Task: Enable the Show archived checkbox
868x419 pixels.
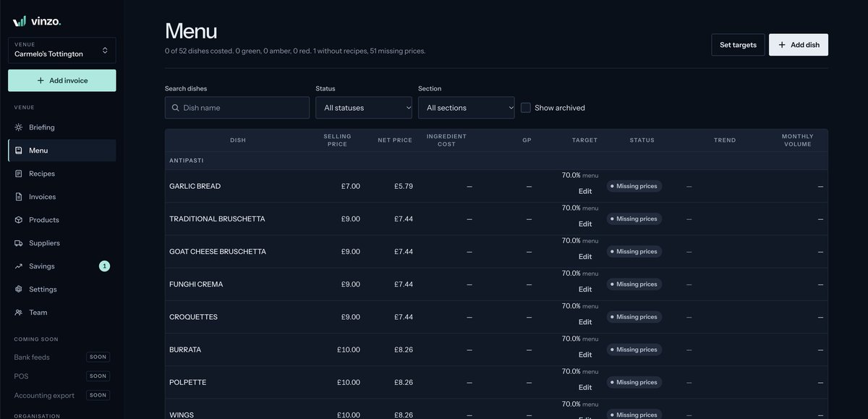Action: click(x=526, y=108)
